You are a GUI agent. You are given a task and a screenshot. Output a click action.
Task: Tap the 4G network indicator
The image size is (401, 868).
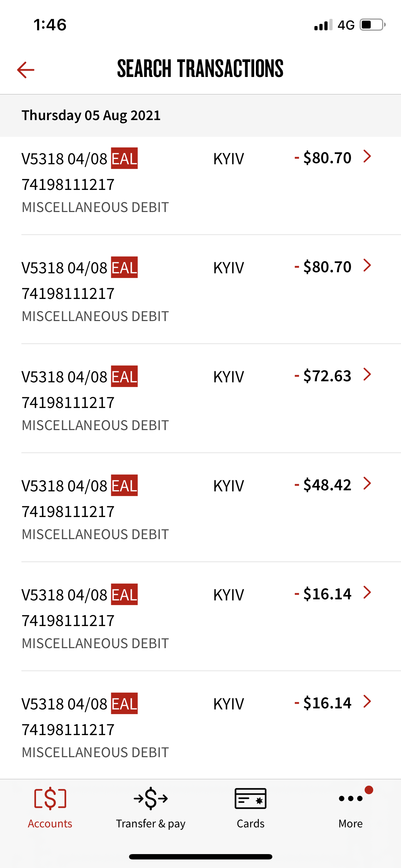click(x=346, y=25)
